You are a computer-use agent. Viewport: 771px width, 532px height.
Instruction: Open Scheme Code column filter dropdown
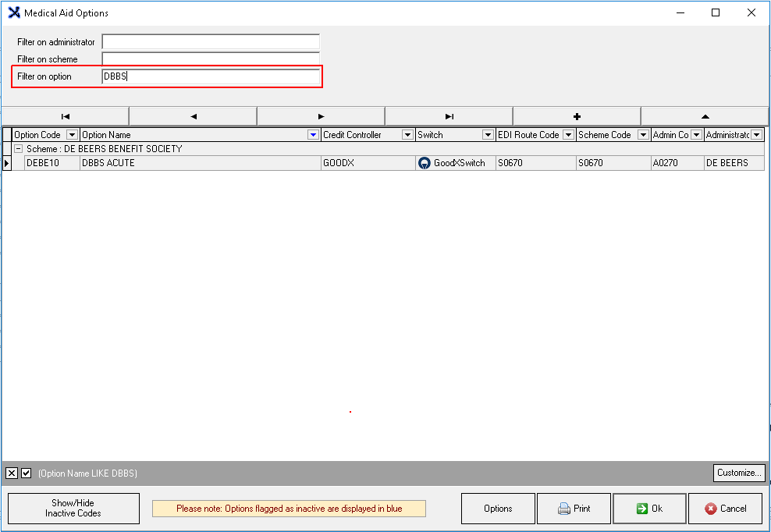(643, 135)
